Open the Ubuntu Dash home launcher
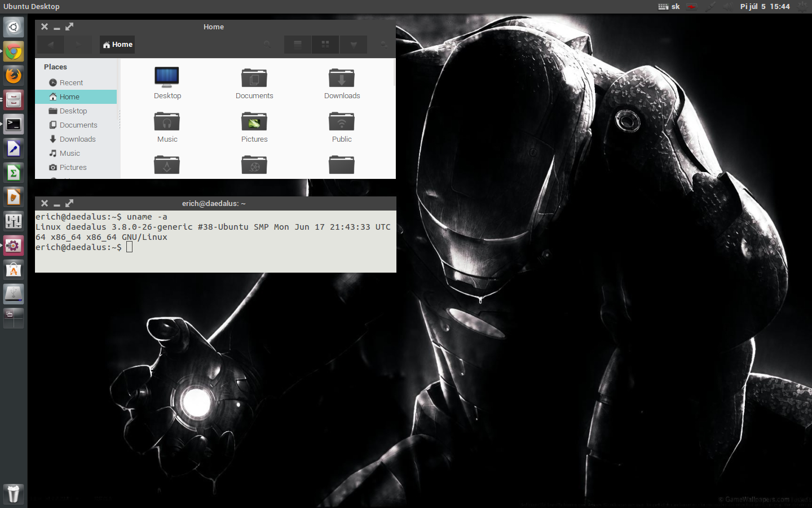Image resolution: width=812 pixels, height=508 pixels. [x=14, y=27]
